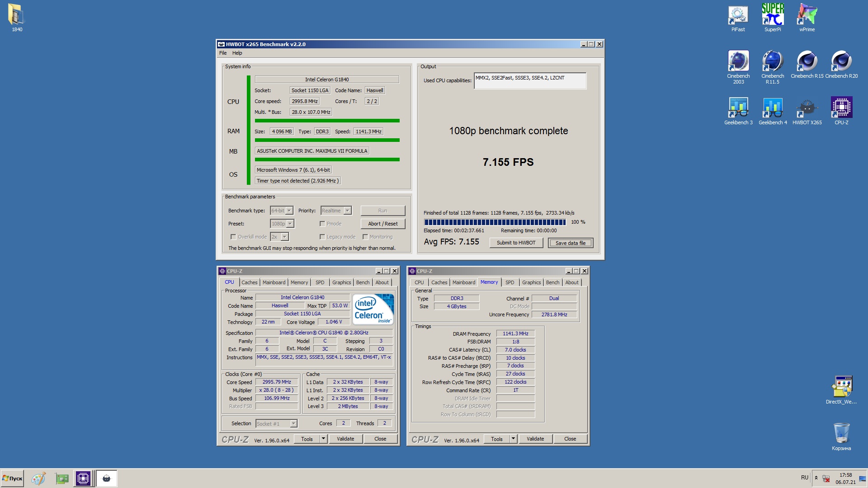Click the benchmark progress bar

pyautogui.click(x=495, y=222)
